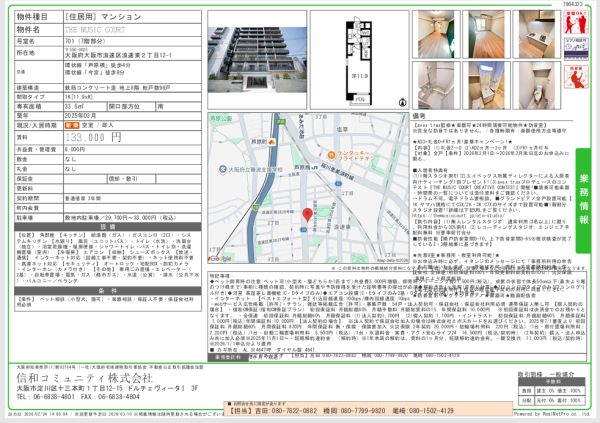Viewport: 600px width, 423px height.
Task: Click the 【担当】 contact phone number banner
Action: tap(368, 410)
